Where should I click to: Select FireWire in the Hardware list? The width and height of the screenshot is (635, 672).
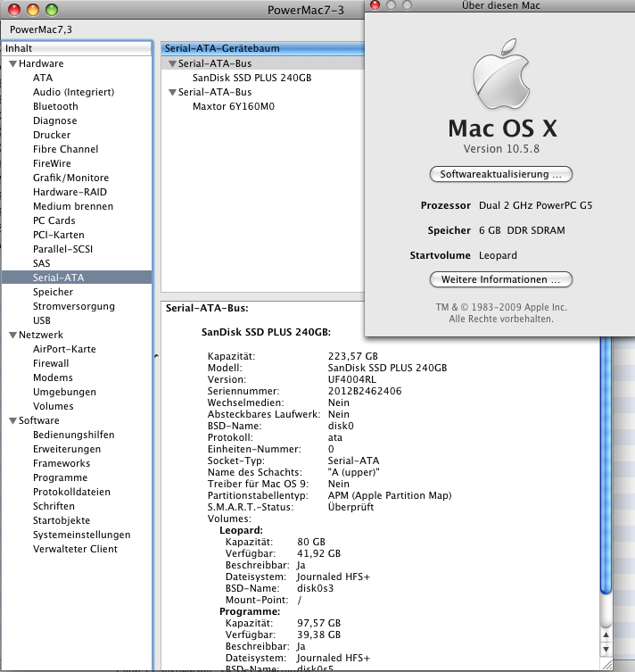point(52,163)
